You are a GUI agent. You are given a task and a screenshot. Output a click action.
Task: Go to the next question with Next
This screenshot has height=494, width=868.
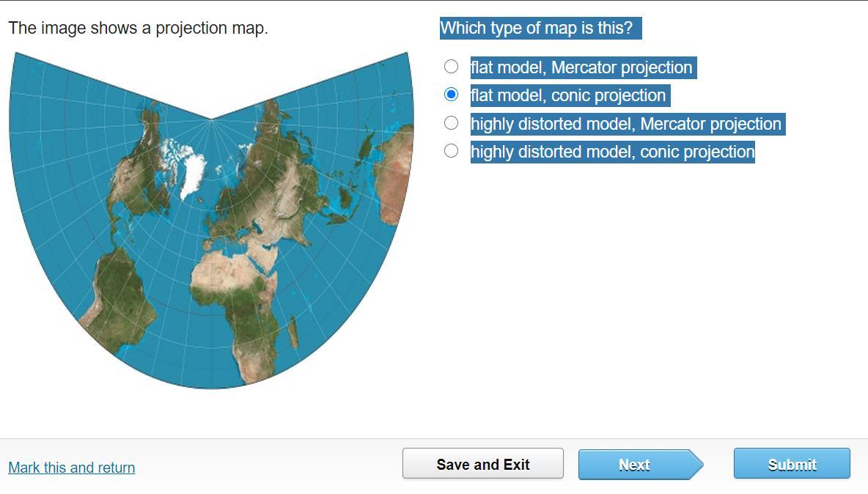[x=635, y=465]
